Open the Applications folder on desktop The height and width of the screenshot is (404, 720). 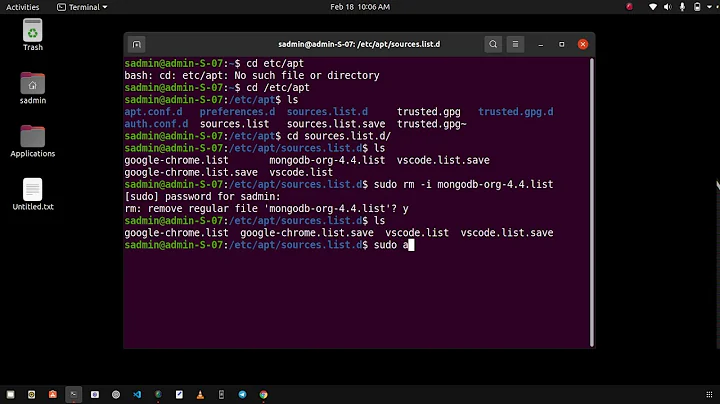pos(33,141)
